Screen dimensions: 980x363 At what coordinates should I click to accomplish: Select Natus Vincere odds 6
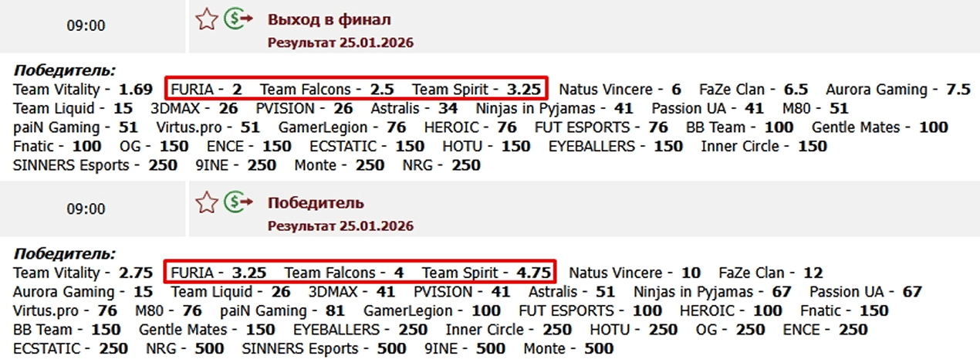[676, 89]
